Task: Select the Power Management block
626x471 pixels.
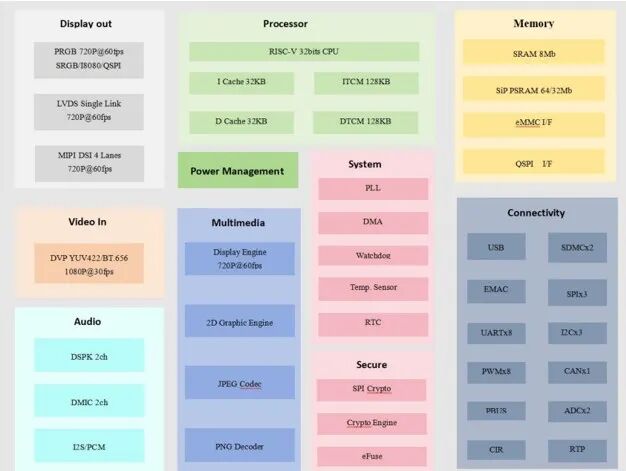Action: point(238,171)
